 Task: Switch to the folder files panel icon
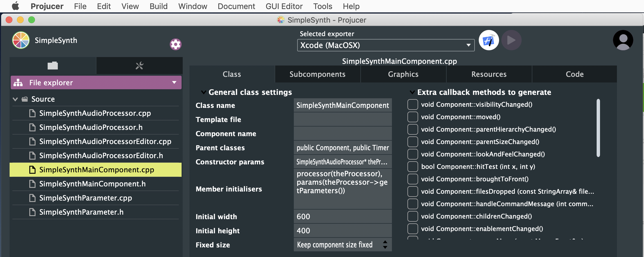pyautogui.click(x=53, y=66)
